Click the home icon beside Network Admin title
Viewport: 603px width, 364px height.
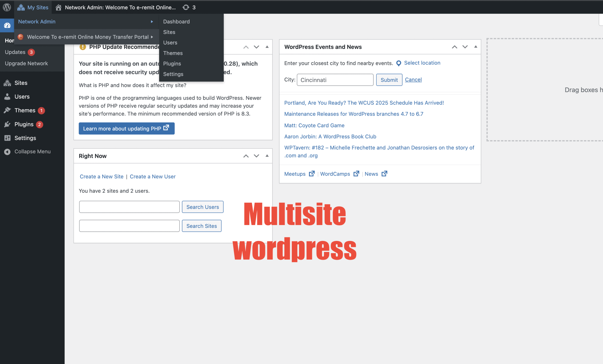pos(58,7)
